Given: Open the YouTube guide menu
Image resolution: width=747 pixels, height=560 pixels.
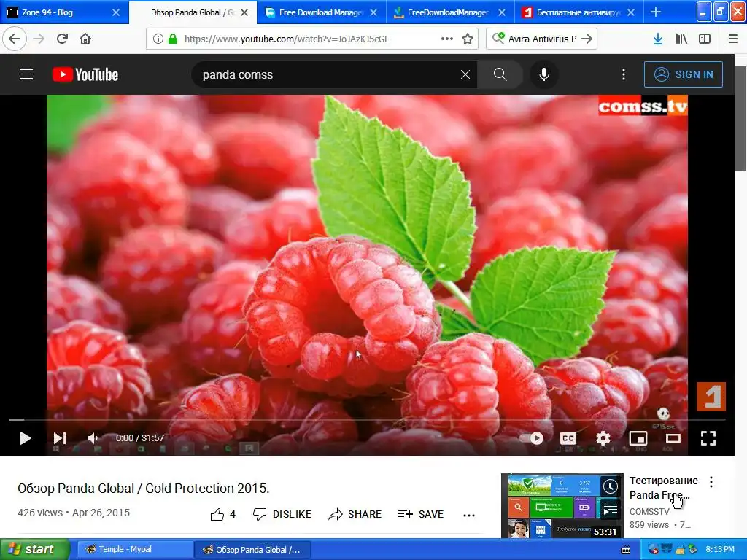Looking at the screenshot, I should (x=26, y=74).
